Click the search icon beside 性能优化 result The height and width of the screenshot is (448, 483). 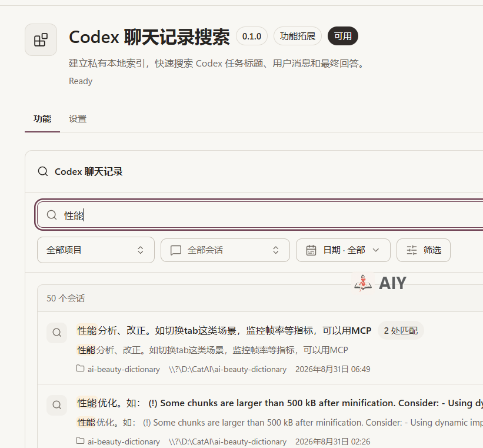pyautogui.click(x=56, y=405)
